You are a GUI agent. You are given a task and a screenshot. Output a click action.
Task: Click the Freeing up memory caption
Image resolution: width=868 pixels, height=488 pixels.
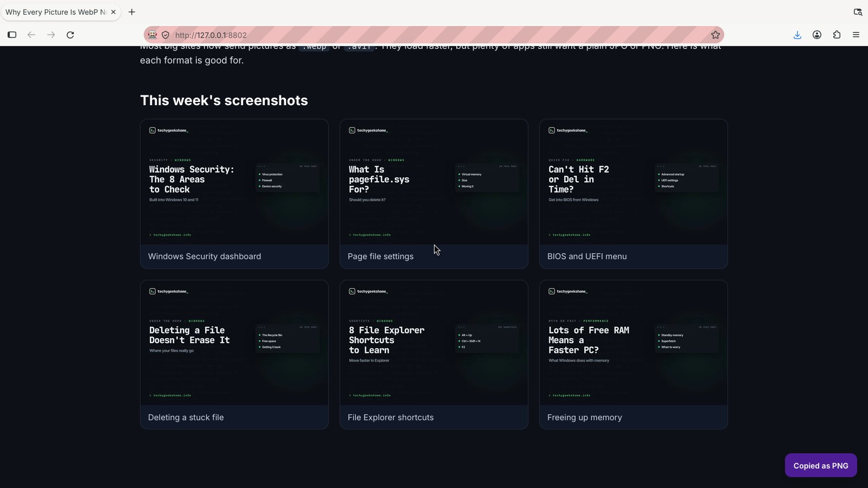pyautogui.click(x=585, y=418)
